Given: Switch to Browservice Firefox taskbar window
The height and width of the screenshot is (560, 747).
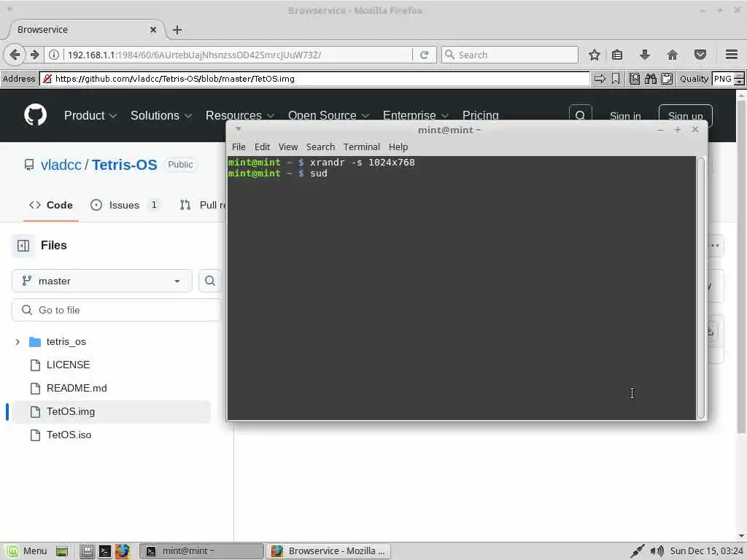Looking at the screenshot, I should (x=329, y=551).
